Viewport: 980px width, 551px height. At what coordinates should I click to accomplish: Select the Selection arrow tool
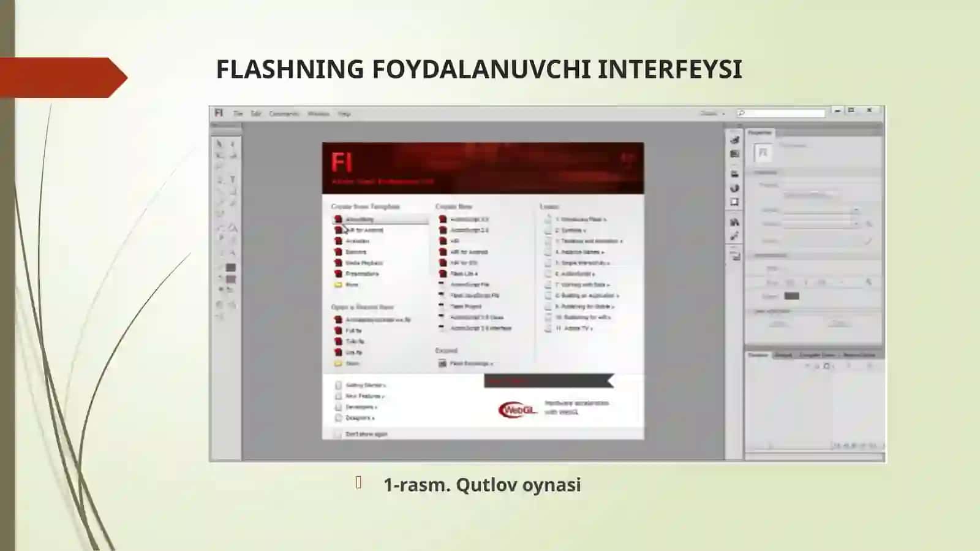pyautogui.click(x=220, y=144)
